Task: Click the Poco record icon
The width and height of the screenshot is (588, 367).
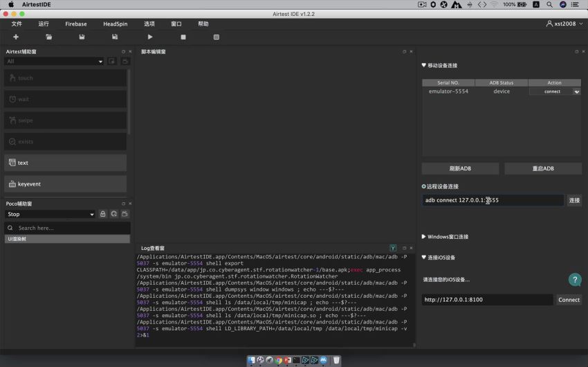Action: (125, 214)
